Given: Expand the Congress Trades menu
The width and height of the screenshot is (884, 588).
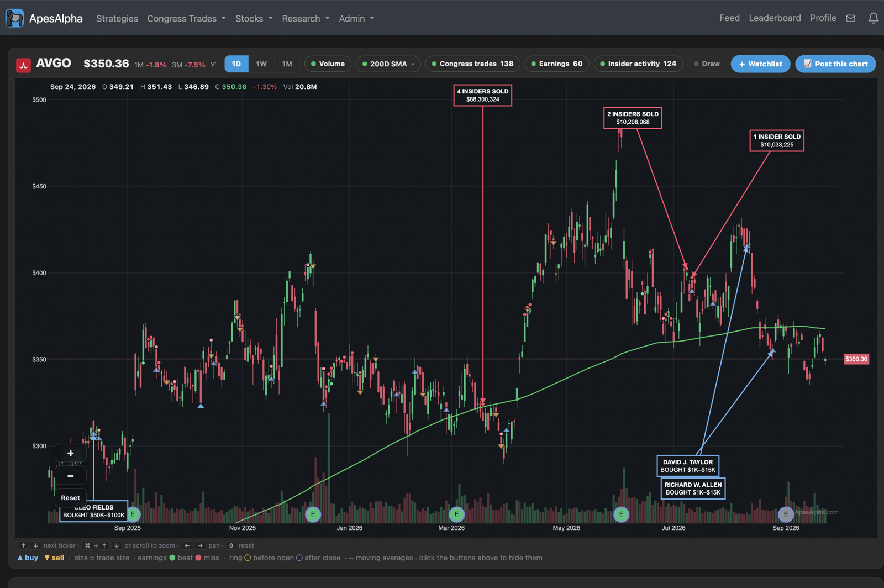Looking at the screenshot, I should [186, 18].
